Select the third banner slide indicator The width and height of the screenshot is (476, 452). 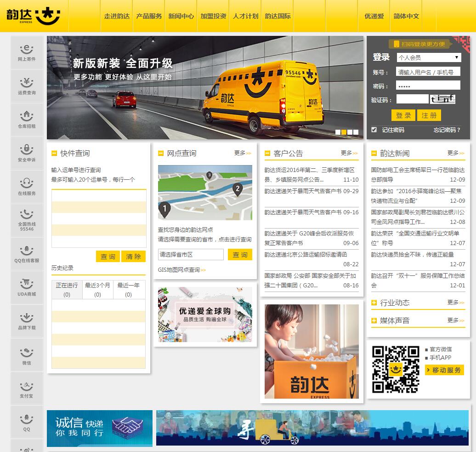point(350,132)
